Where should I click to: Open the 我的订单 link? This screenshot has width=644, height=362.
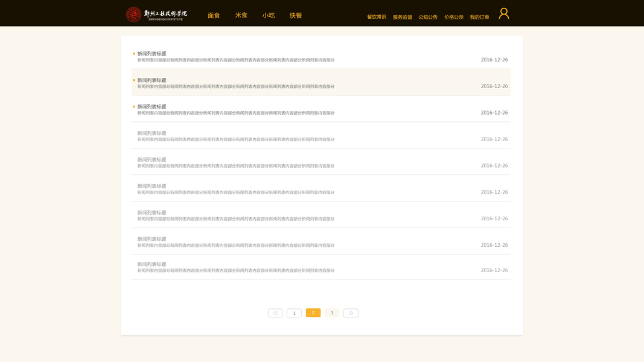(x=480, y=17)
